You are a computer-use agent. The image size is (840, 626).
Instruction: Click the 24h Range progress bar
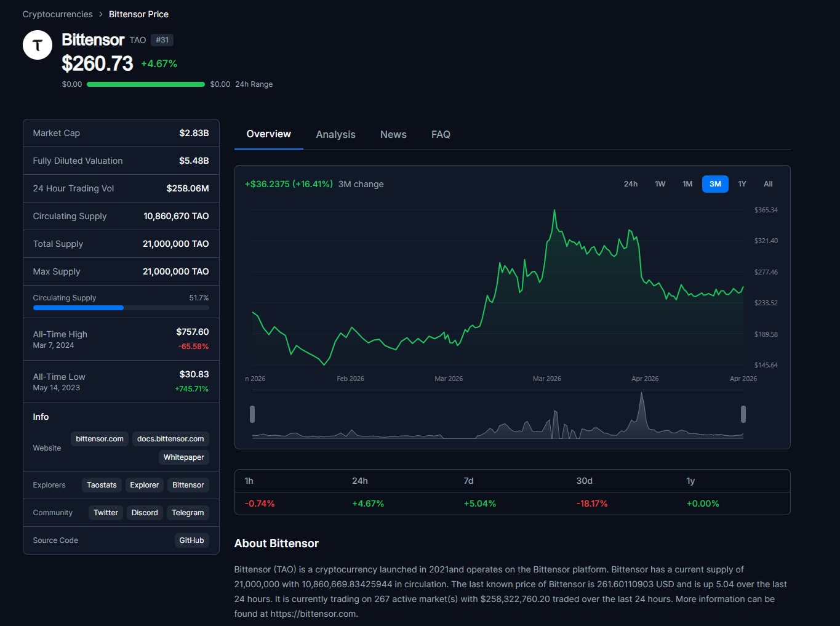[146, 84]
